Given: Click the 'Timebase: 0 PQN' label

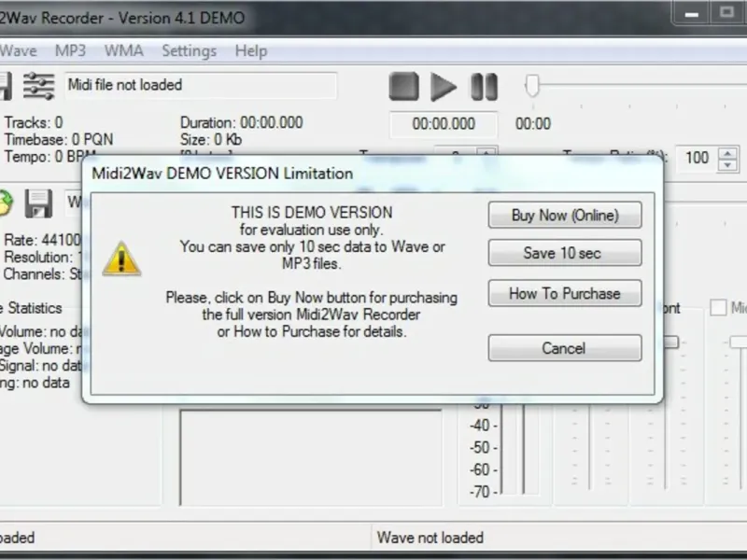Looking at the screenshot, I should (59, 139).
